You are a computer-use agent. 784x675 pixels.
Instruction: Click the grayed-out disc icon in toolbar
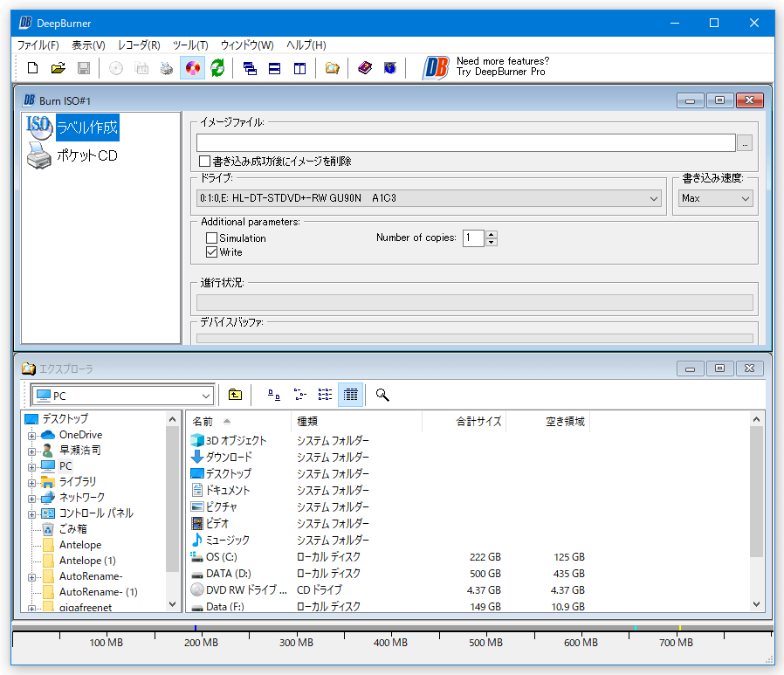(x=116, y=68)
